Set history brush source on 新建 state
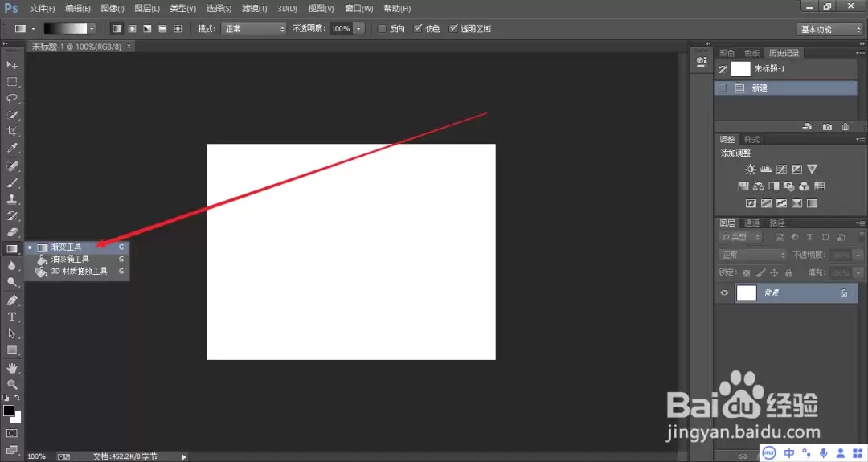This screenshot has height=462, width=868. 723,88
